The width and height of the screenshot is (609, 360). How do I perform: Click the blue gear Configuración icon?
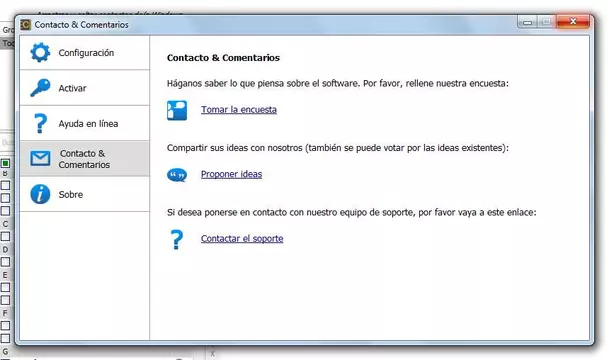40,53
